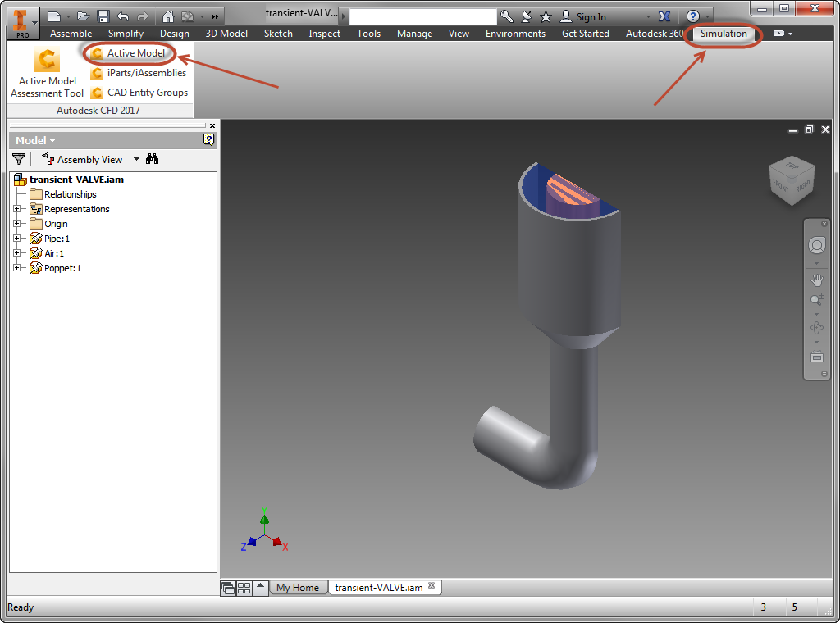Screen dimensions: 840x623
Task: Expand the Poppet:1 component node
Action: [x=16, y=267]
